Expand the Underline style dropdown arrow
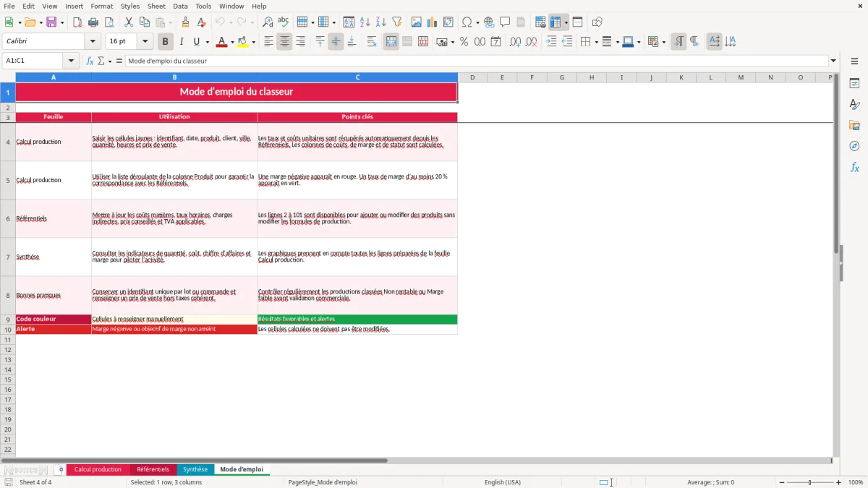The image size is (868, 488). pyautogui.click(x=207, y=42)
